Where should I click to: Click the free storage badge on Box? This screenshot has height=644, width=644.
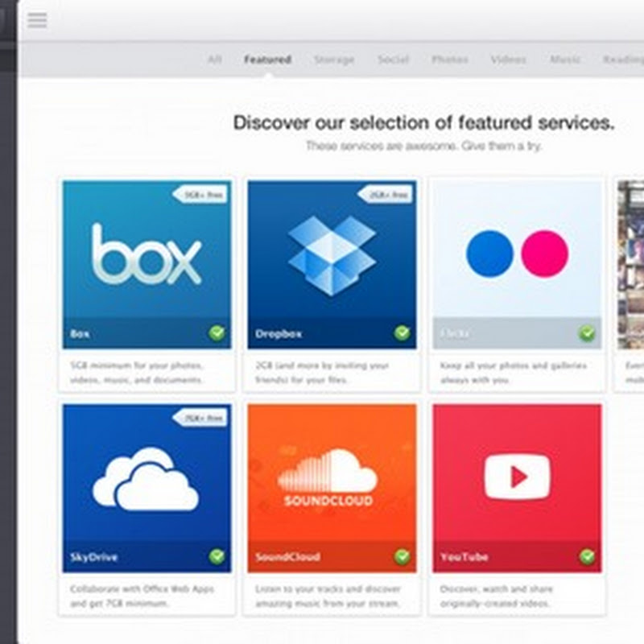coord(200,194)
